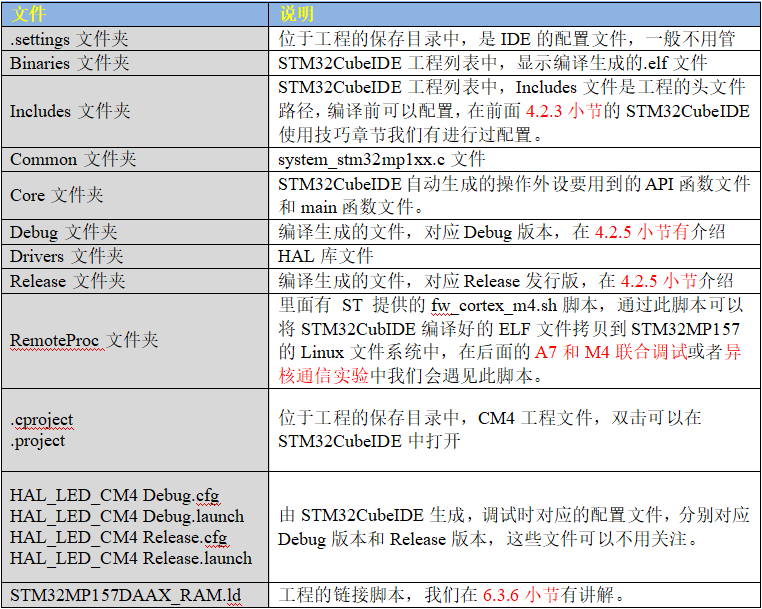Click 'fw_cortex_m4.sh' script name
This screenshot has height=609, width=762.
(494, 306)
